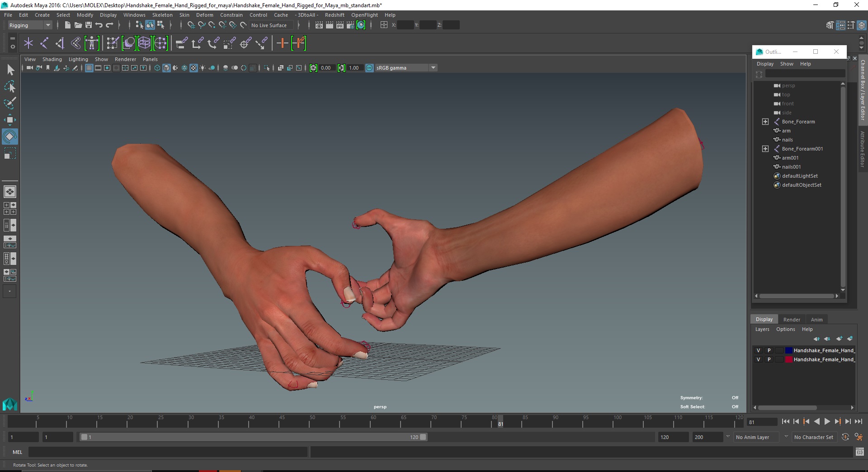Expand the Bone_Forearm node

[765, 122]
